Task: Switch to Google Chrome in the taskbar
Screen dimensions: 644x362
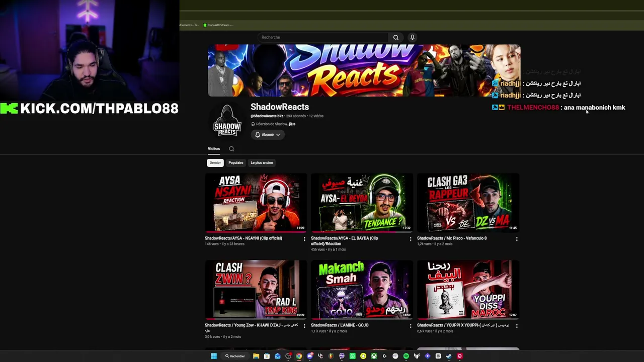Action: 299,356
